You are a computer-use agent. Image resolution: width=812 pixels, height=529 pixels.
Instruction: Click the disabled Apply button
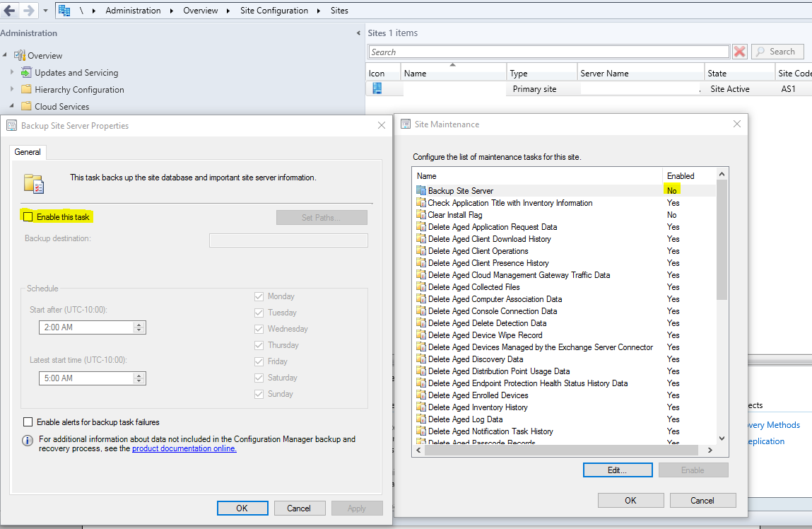click(x=357, y=508)
